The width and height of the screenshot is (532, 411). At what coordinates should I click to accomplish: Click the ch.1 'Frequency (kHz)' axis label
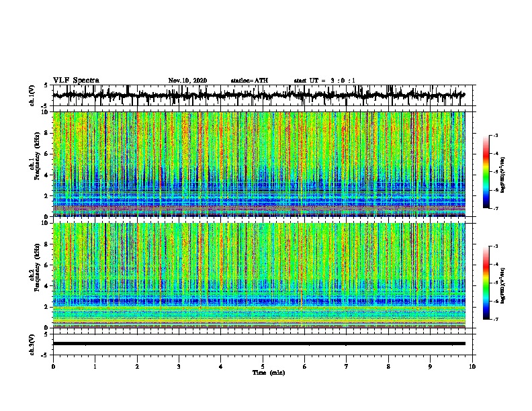coord(37,156)
